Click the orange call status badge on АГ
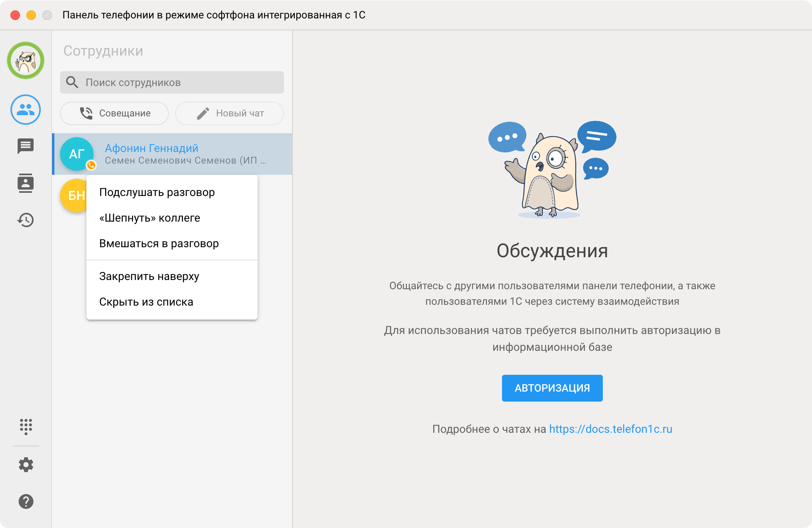This screenshot has height=528, width=812. tap(91, 165)
